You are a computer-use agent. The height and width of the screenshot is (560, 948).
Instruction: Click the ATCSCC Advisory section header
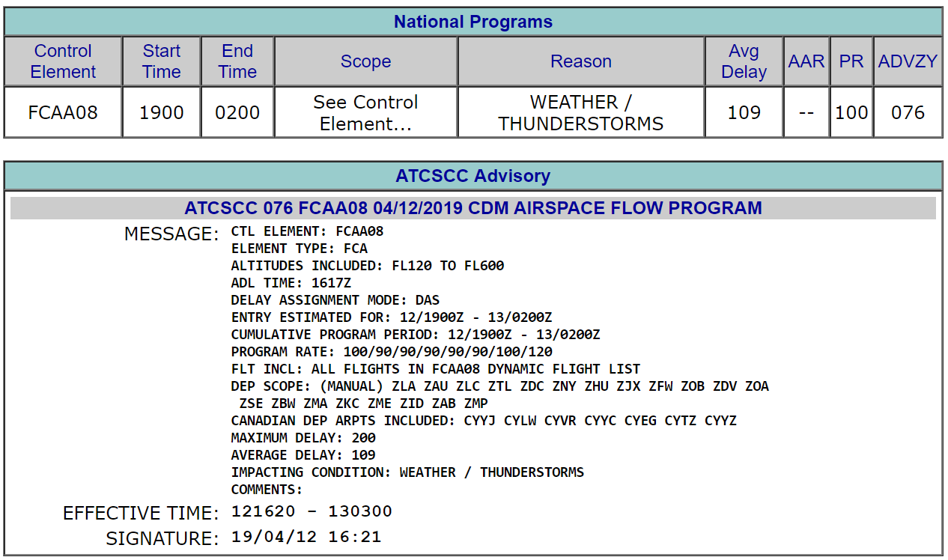point(473,176)
